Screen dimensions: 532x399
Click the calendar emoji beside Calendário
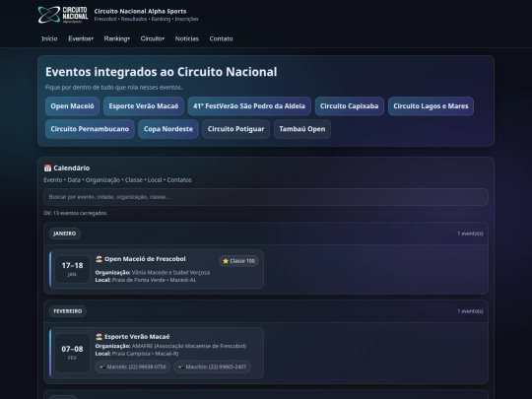[47, 167]
